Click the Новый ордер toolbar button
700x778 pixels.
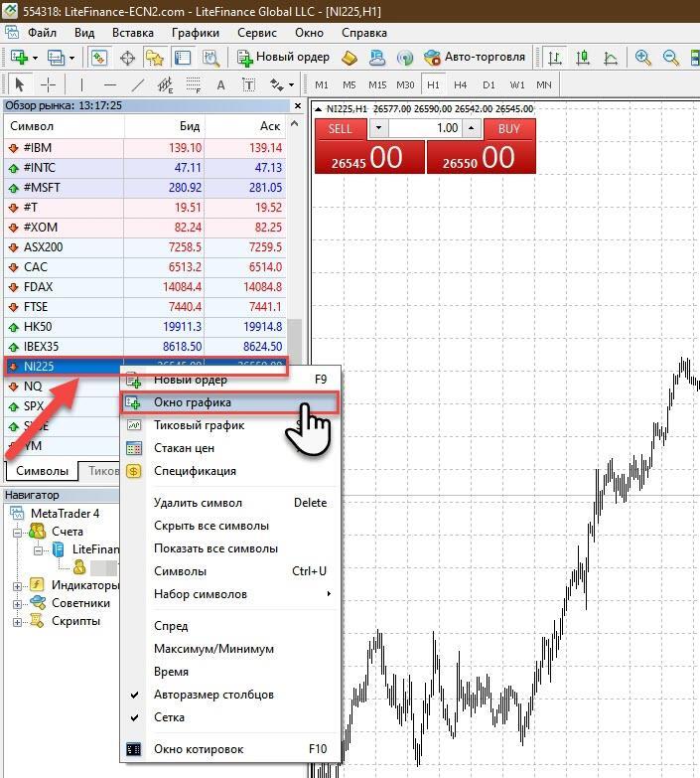point(283,57)
